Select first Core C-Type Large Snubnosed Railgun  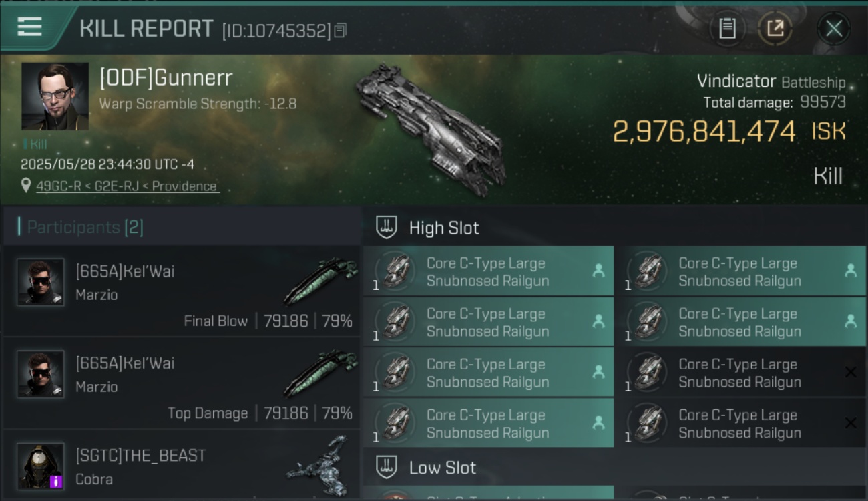point(489,271)
